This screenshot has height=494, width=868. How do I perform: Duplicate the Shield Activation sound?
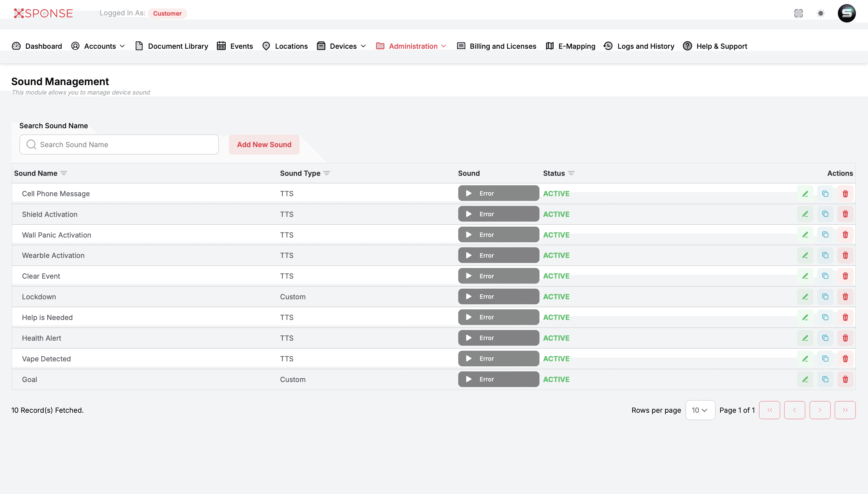pyautogui.click(x=825, y=214)
